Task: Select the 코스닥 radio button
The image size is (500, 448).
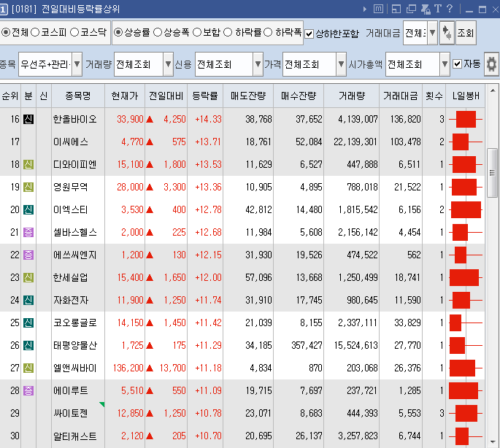Action: tap(74, 32)
